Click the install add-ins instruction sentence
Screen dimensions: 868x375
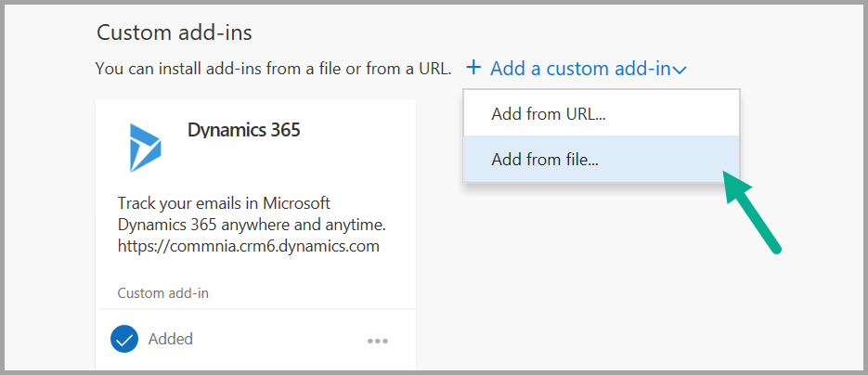pos(274,69)
